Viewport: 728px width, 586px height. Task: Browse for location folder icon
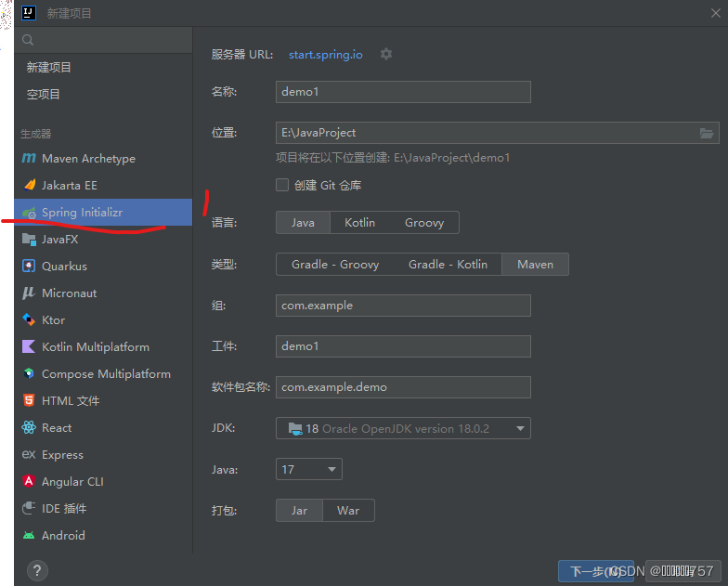pos(707,134)
